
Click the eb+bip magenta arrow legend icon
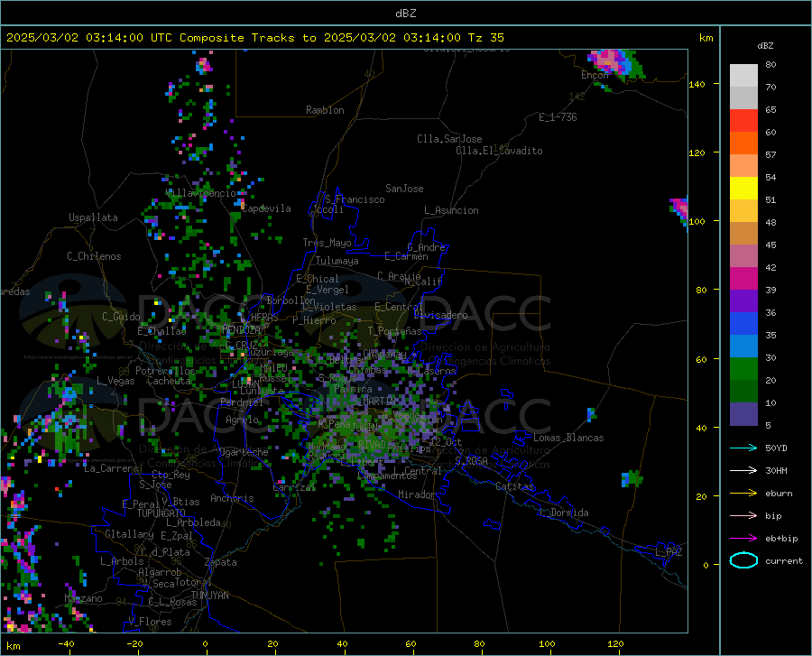coord(743,539)
